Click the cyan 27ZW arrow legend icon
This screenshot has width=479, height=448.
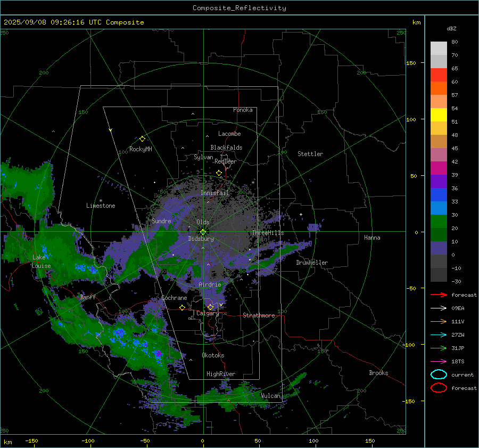pyautogui.click(x=439, y=335)
